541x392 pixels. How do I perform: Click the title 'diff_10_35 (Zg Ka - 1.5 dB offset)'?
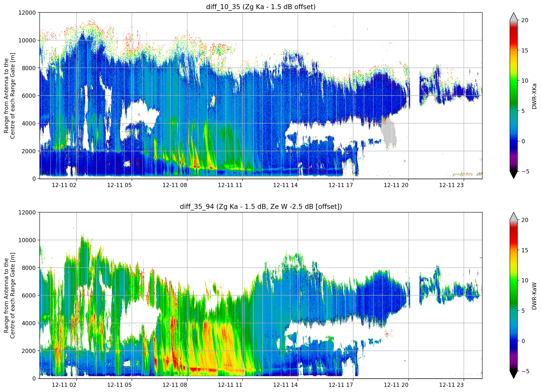click(x=261, y=7)
